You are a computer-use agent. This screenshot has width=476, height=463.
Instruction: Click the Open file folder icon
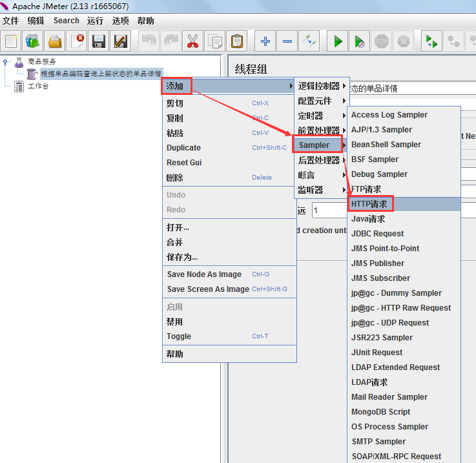tap(55, 41)
